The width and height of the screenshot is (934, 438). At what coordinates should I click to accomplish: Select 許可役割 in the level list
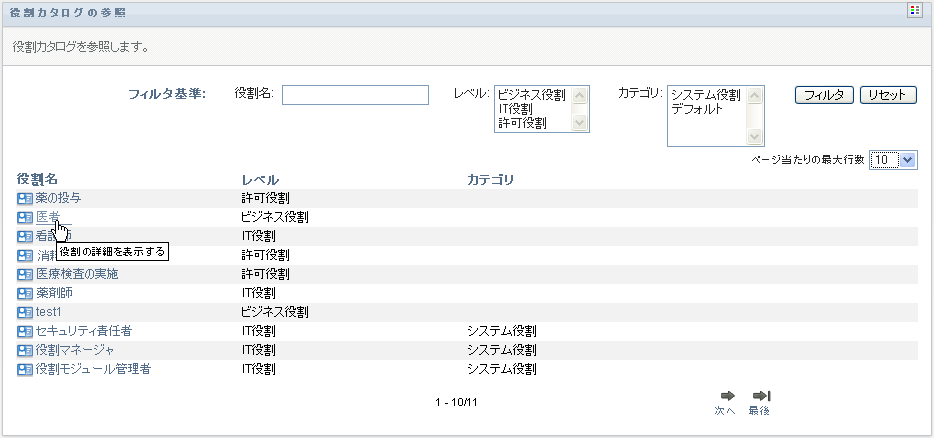(521, 123)
